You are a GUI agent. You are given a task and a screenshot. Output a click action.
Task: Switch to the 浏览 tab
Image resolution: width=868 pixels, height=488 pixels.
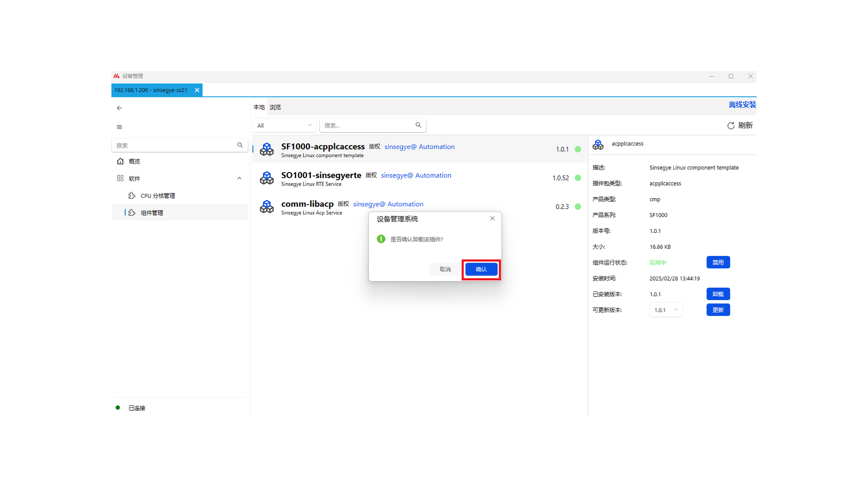275,107
